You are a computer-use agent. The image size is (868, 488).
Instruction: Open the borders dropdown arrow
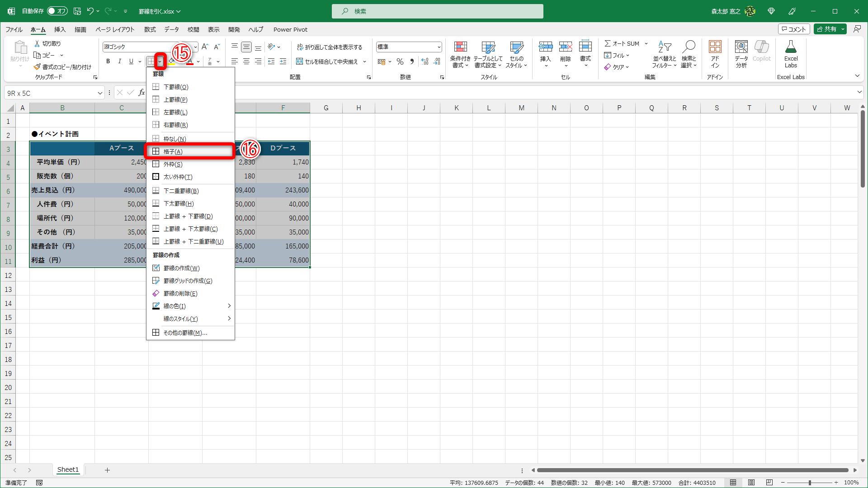click(x=160, y=61)
